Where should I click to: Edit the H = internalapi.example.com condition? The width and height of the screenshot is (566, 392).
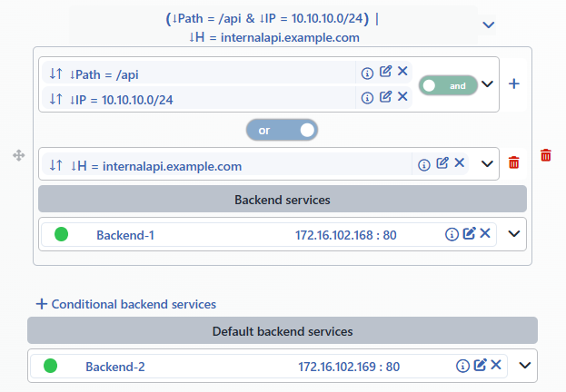(x=442, y=163)
